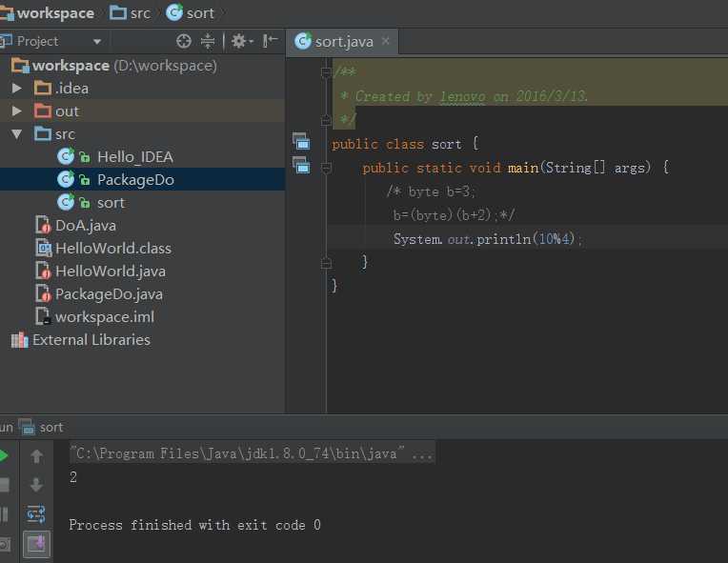
Task: Select the Hello_IDEA class
Action: 135,157
